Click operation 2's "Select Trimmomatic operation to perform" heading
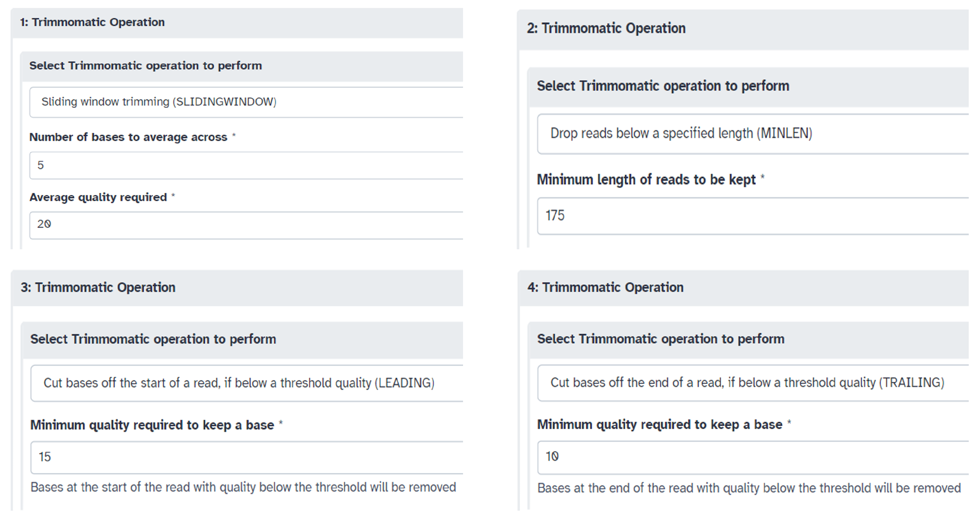Image resolution: width=980 pixels, height=519 pixels. (x=663, y=86)
